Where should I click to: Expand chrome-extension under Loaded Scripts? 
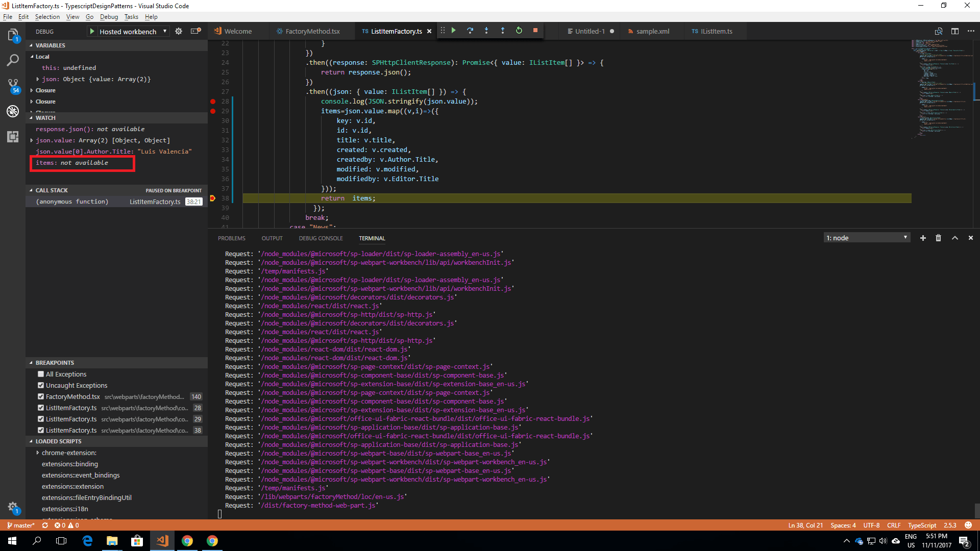[37, 453]
